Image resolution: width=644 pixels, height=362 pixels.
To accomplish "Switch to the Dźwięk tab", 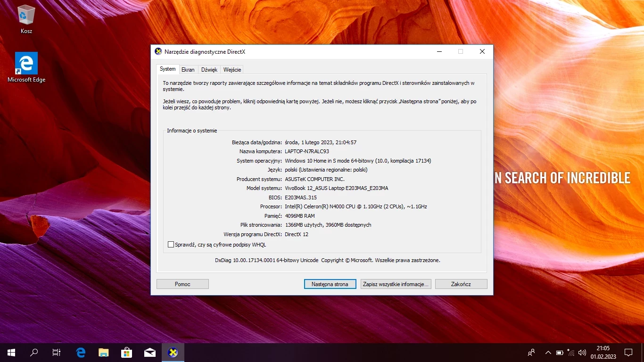I will [x=209, y=70].
